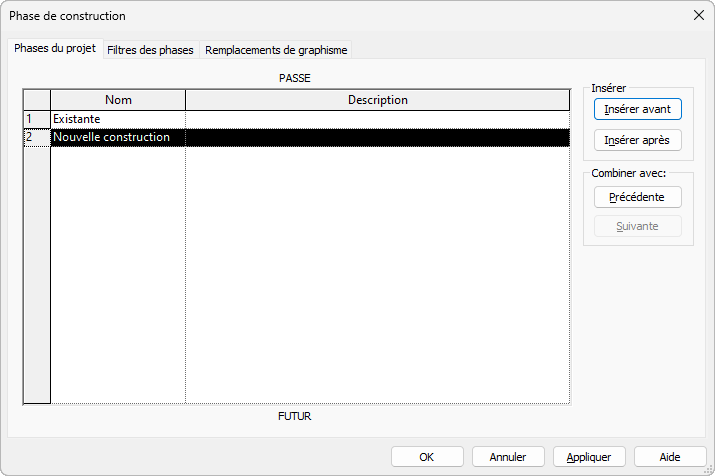Click the Description column header
The height and width of the screenshot is (476, 715).
[378, 100]
